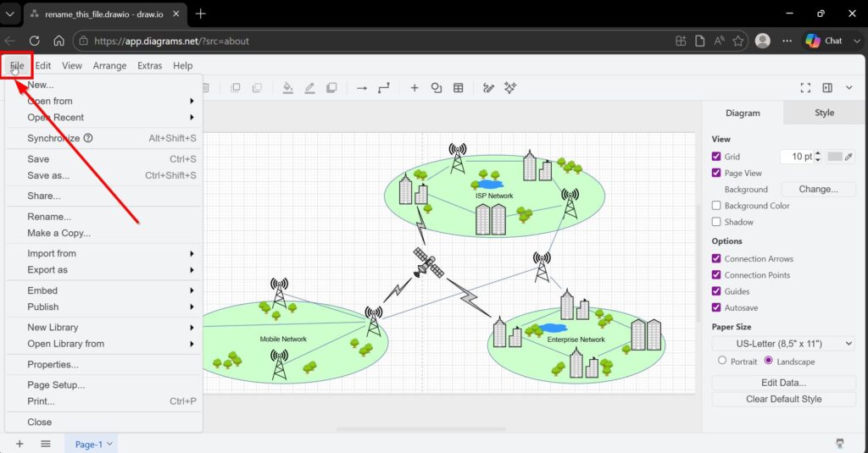Open the Extras menu
Image resolution: width=868 pixels, height=453 pixels.
coord(149,65)
